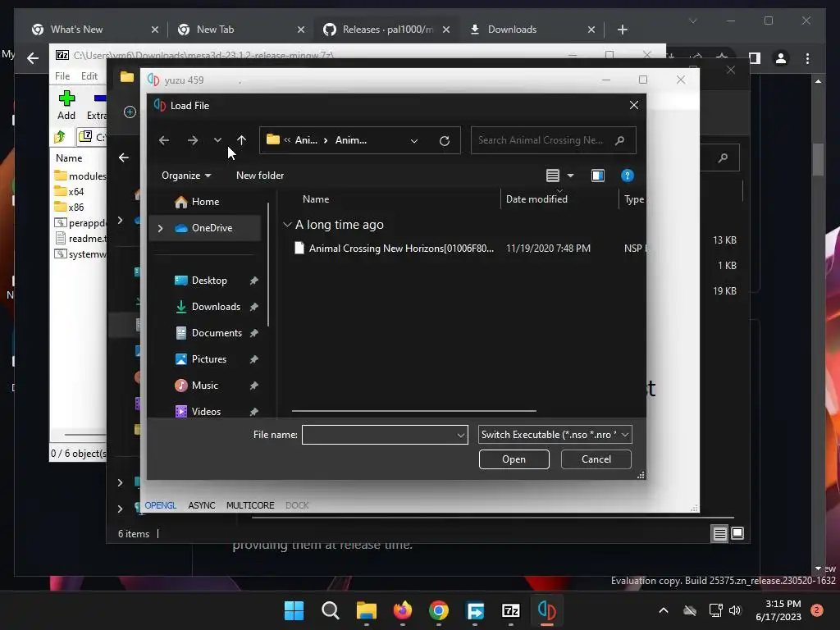Open Downloads quick access folder

(208, 307)
